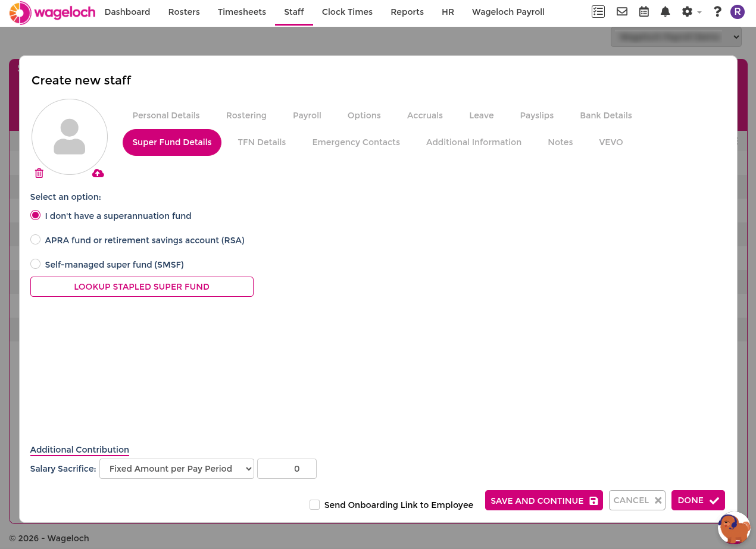The image size is (756, 549).
Task: Open the task checklist icon
Action: [598, 12]
